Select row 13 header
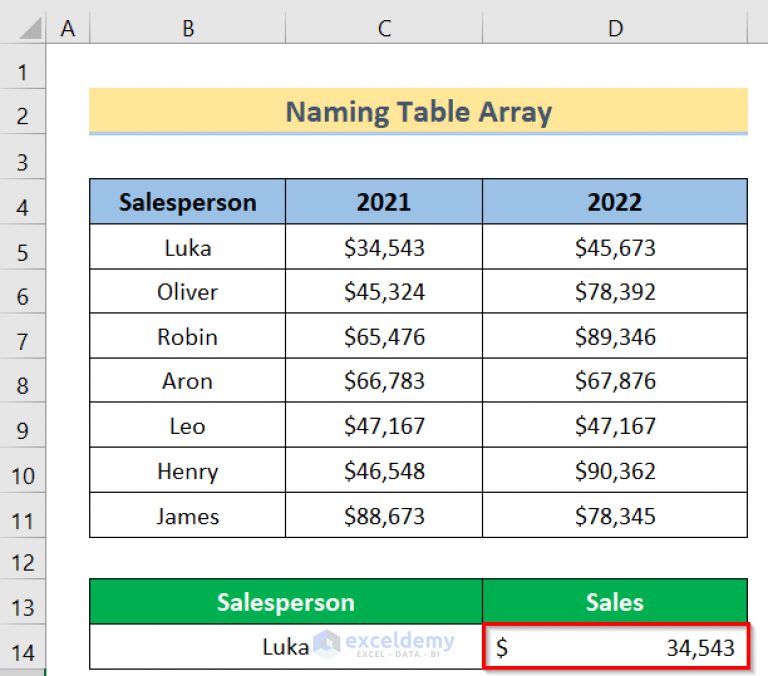Screen dimensions: 768x676 click(23, 602)
